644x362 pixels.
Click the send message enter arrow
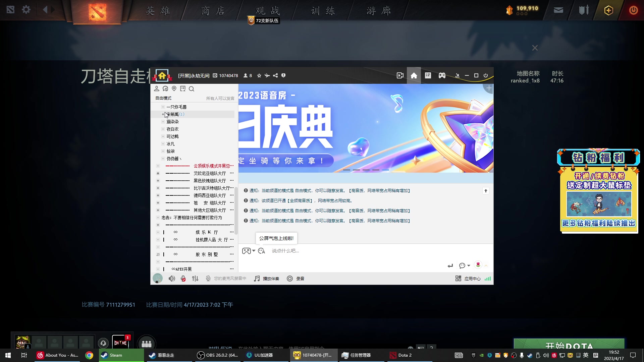pyautogui.click(x=450, y=265)
